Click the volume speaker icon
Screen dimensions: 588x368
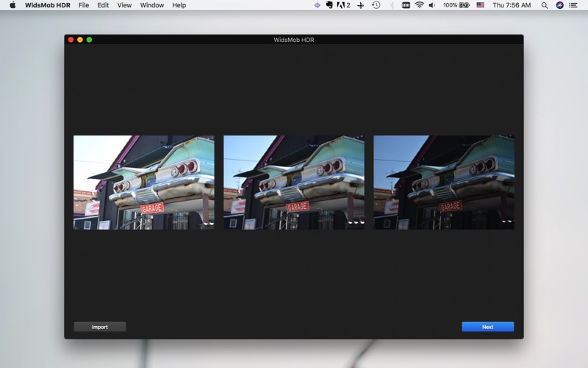click(431, 5)
